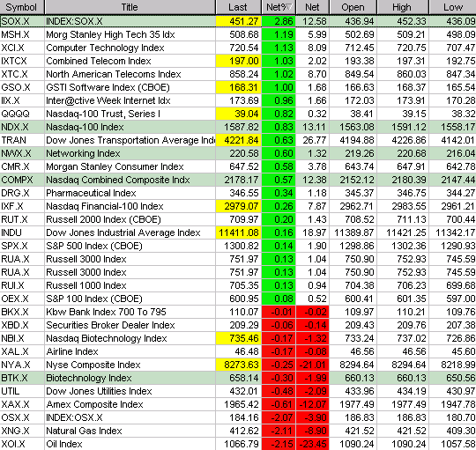
Task: Click RUI.X symbol cell
Action: [22, 285]
